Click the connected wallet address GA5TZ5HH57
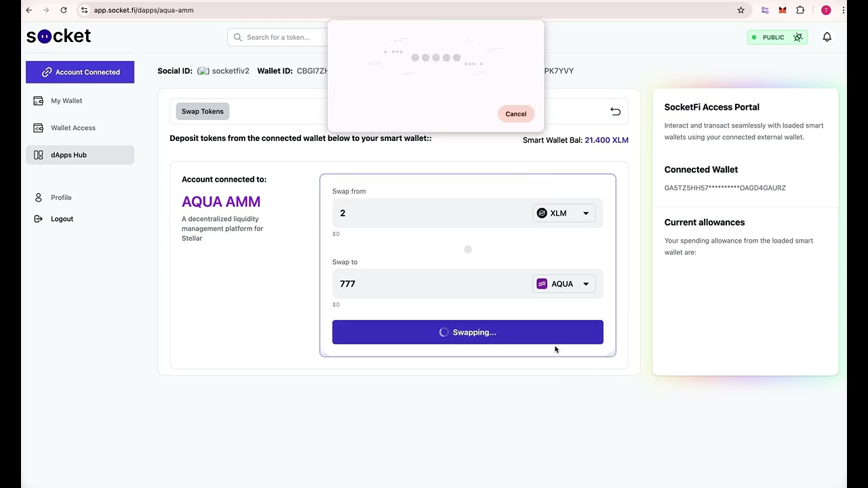 (x=725, y=188)
